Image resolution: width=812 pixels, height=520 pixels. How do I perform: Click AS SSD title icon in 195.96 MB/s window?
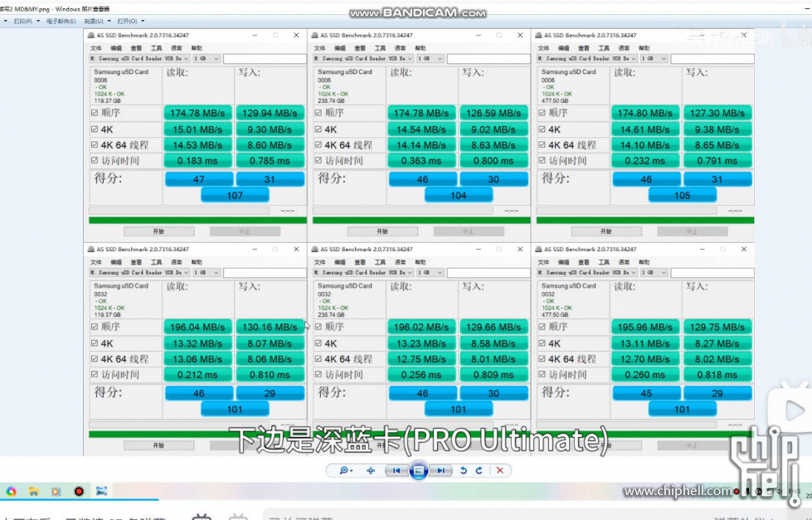(538, 249)
